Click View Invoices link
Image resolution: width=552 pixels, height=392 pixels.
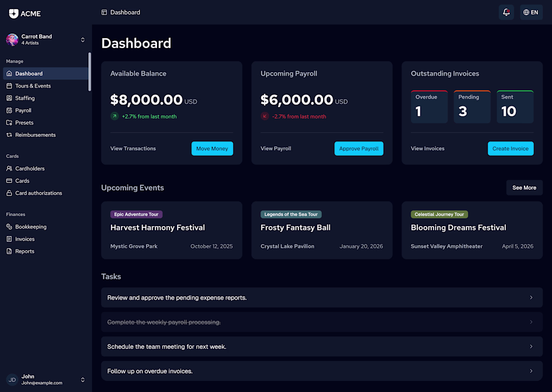428,148
